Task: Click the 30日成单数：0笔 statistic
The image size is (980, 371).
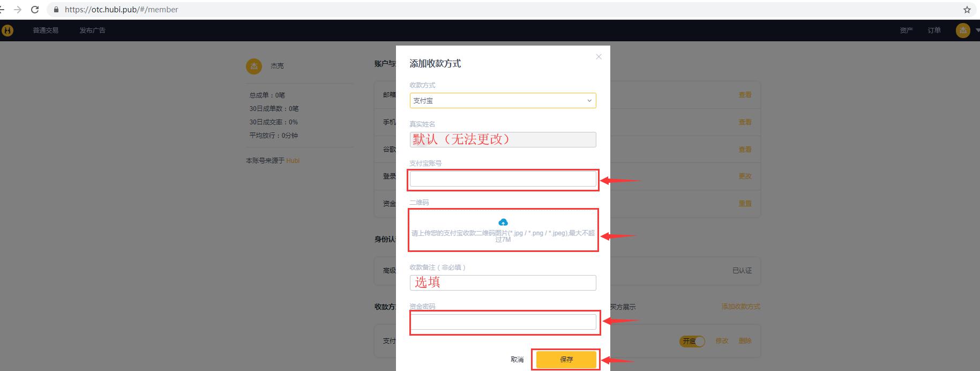Action: pyautogui.click(x=274, y=109)
